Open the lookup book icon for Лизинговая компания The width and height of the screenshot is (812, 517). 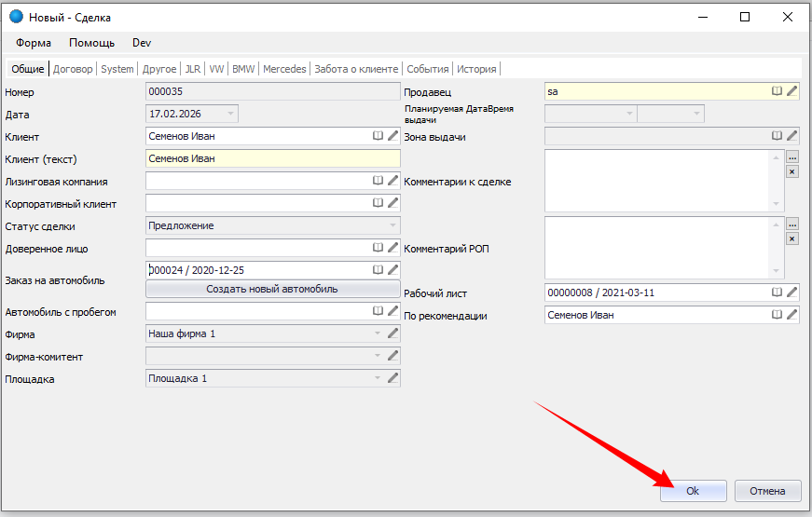click(x=378, y=181)
